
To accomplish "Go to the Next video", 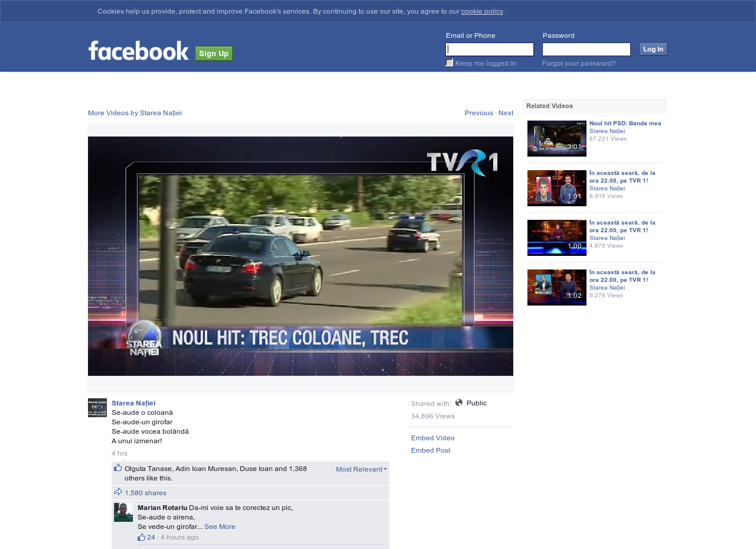I will click(506, 113).
